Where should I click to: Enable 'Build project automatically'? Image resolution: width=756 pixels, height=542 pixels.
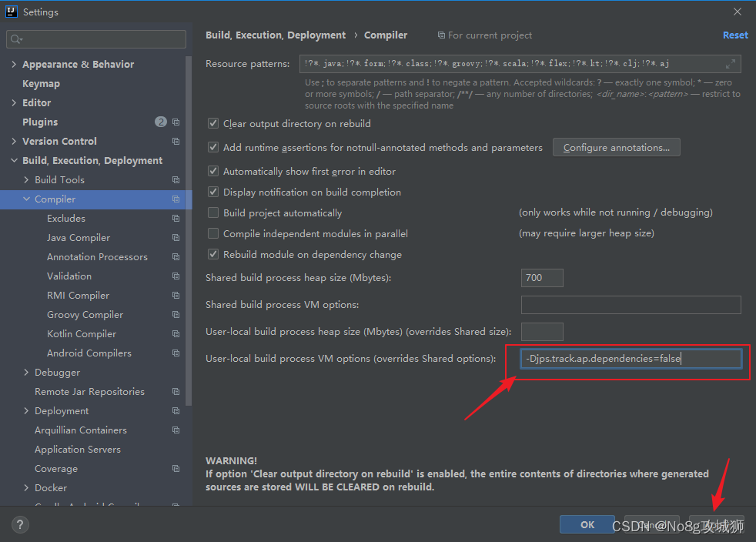coord(212,212)
